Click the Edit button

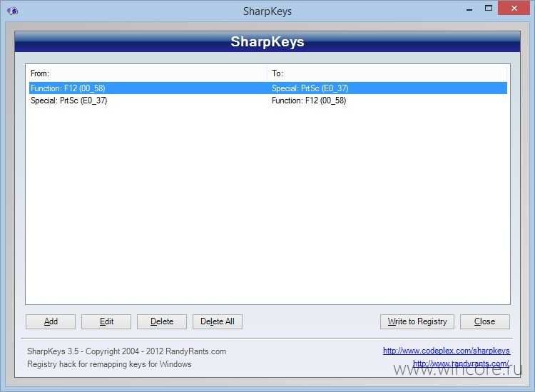[x=106, y=321]
